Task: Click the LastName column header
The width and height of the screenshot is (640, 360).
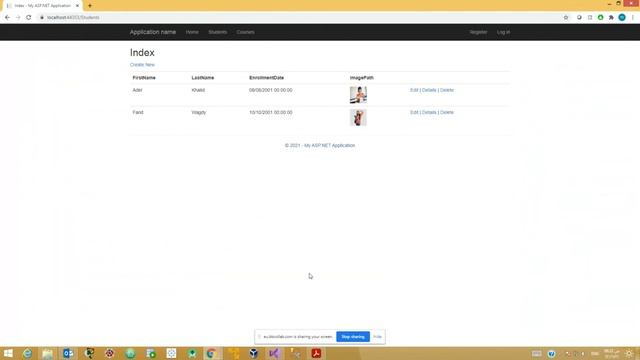Action: tap(203, 78)
